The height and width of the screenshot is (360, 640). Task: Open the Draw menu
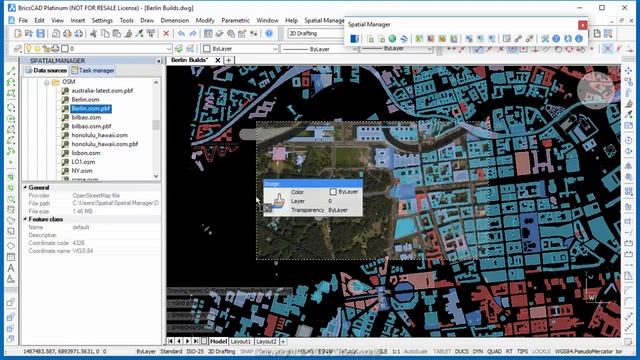point(147,20)
